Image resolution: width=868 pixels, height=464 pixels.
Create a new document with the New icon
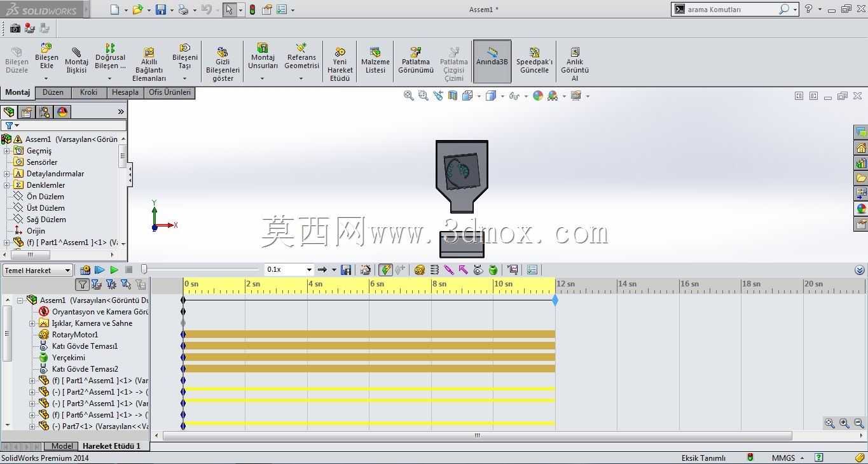114,10
